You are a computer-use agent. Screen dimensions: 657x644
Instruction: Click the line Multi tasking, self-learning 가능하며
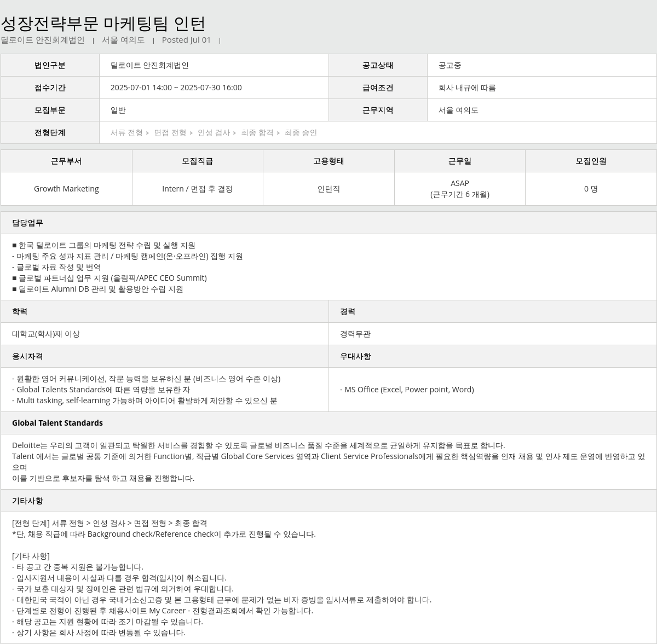click(x=145, y=401)
